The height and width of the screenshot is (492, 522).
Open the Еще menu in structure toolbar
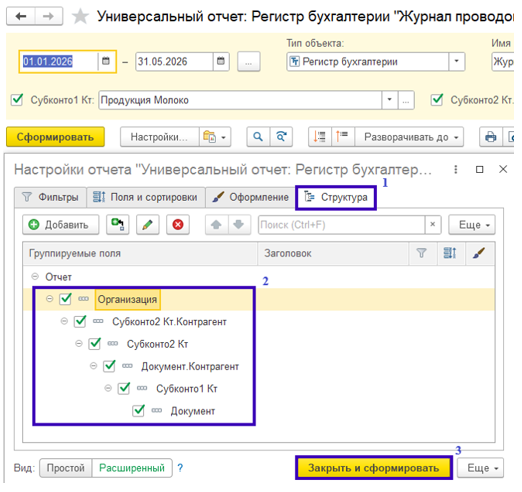(x=472, y=225)
